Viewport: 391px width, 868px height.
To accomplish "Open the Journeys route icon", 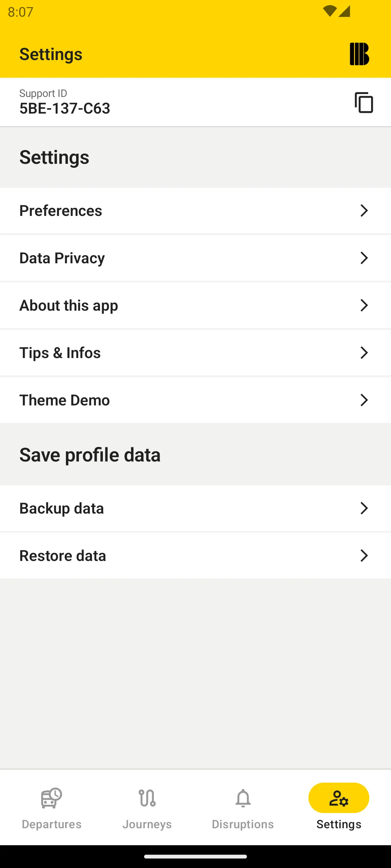I will [x=147, y=798].
